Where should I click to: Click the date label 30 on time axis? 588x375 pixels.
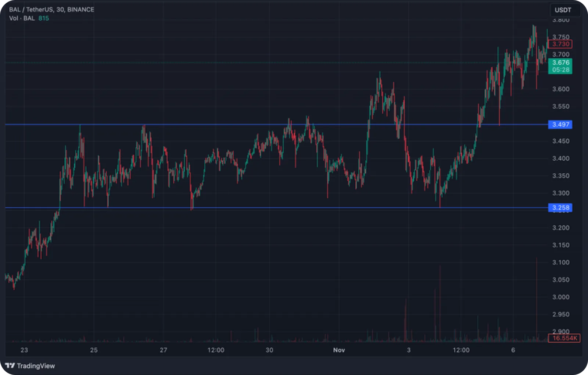point(269,350)
